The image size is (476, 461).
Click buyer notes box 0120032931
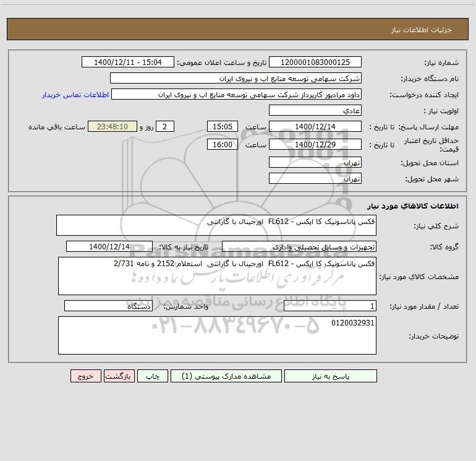[x=217, y=335]
